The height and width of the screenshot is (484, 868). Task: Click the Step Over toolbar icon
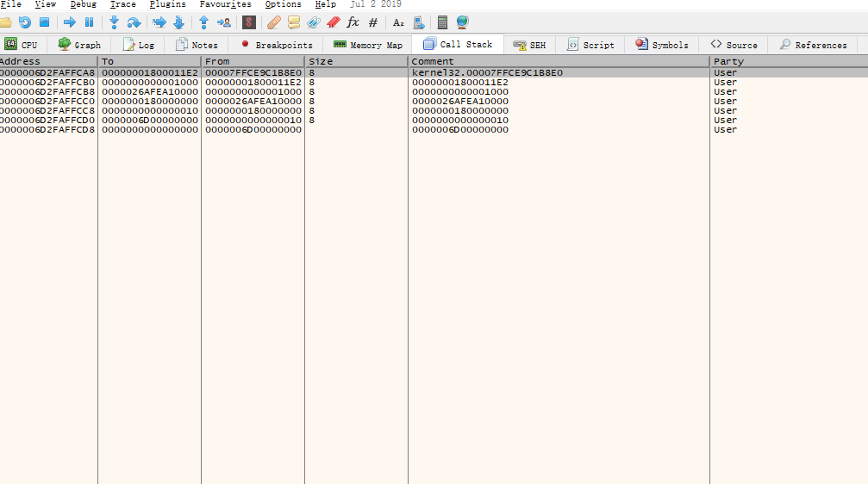tap(134, 22)
